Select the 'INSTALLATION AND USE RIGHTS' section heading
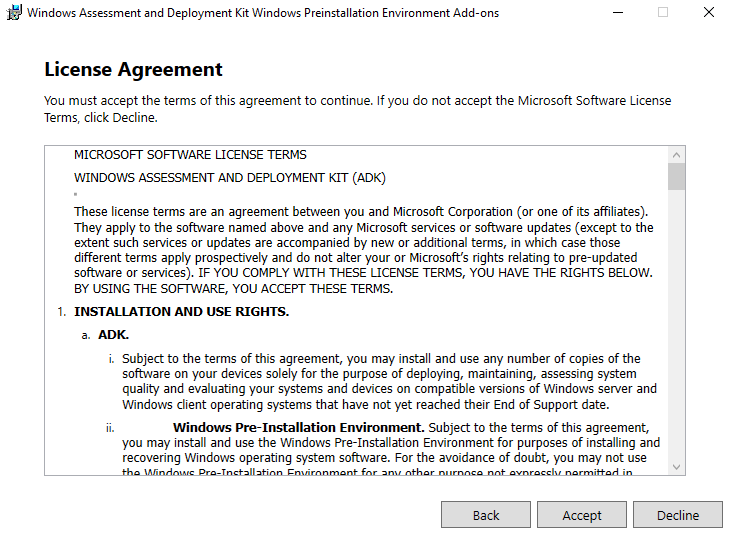 coord(181,311)
